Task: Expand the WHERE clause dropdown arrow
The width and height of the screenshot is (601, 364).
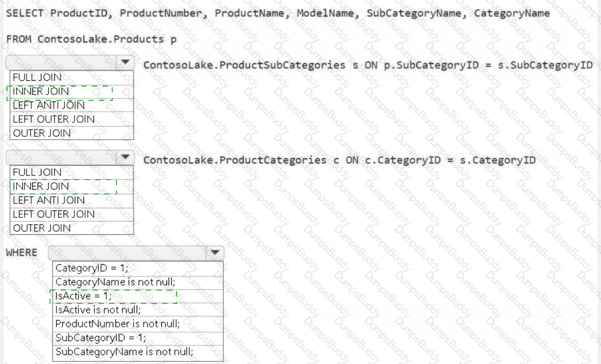Action: (214, 253)
